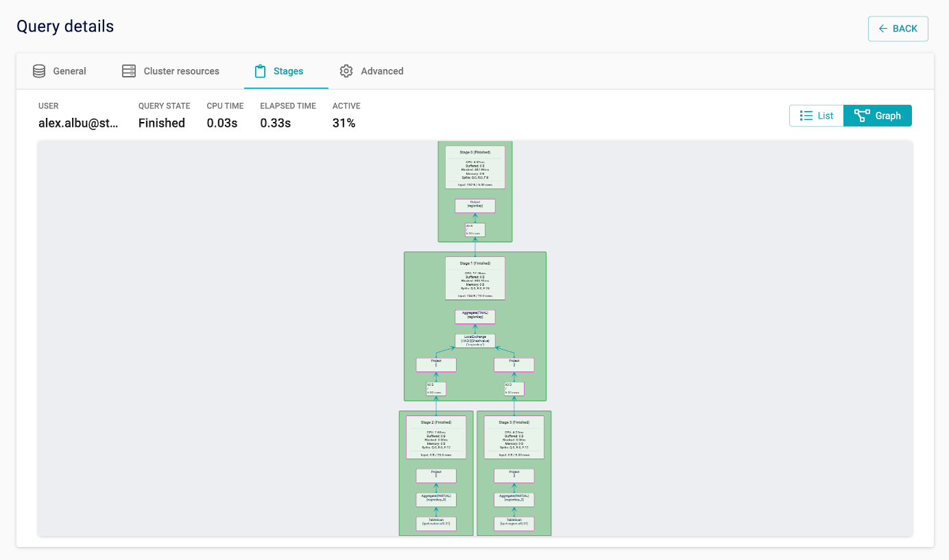This screenshot has width=949, height=560.
Task: Switch to the General tab
Action: pyautogui.click(x=69, y=71)
